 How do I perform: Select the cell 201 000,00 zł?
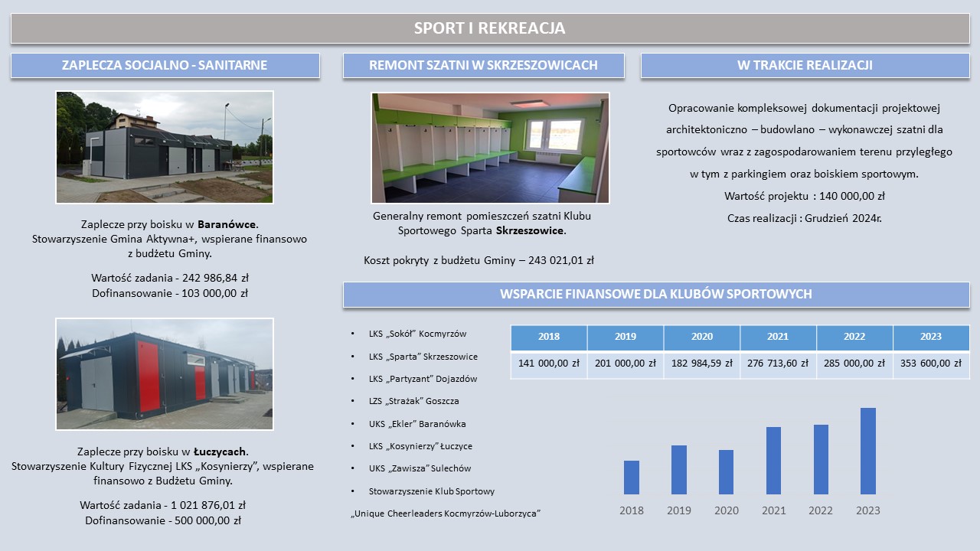coord(626,364)
